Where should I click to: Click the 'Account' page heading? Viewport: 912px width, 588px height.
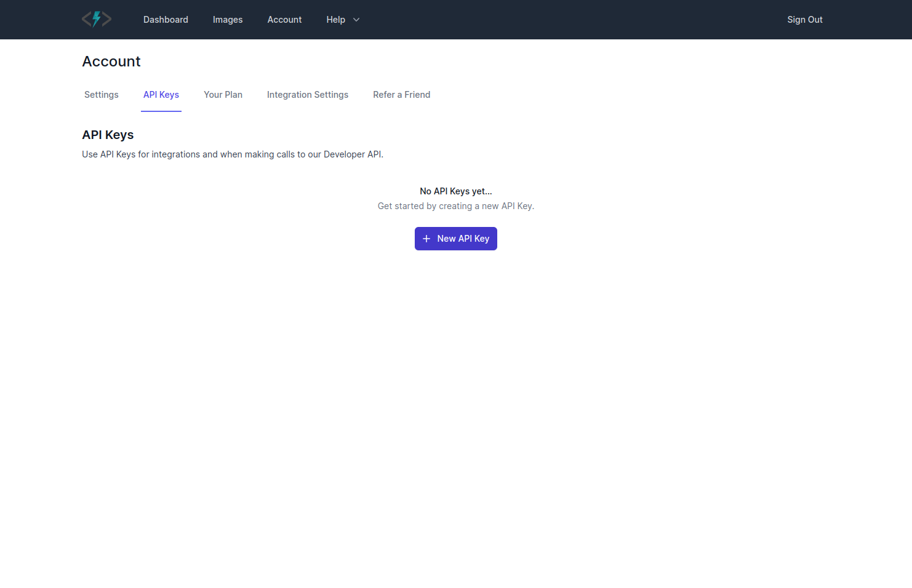[x=111, y=62]
